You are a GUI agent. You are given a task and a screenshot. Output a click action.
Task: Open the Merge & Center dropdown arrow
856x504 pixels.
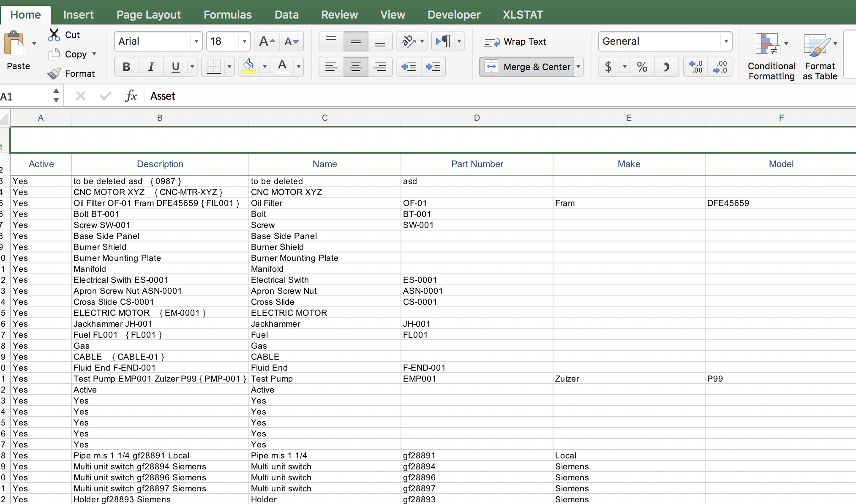point(578,67)
